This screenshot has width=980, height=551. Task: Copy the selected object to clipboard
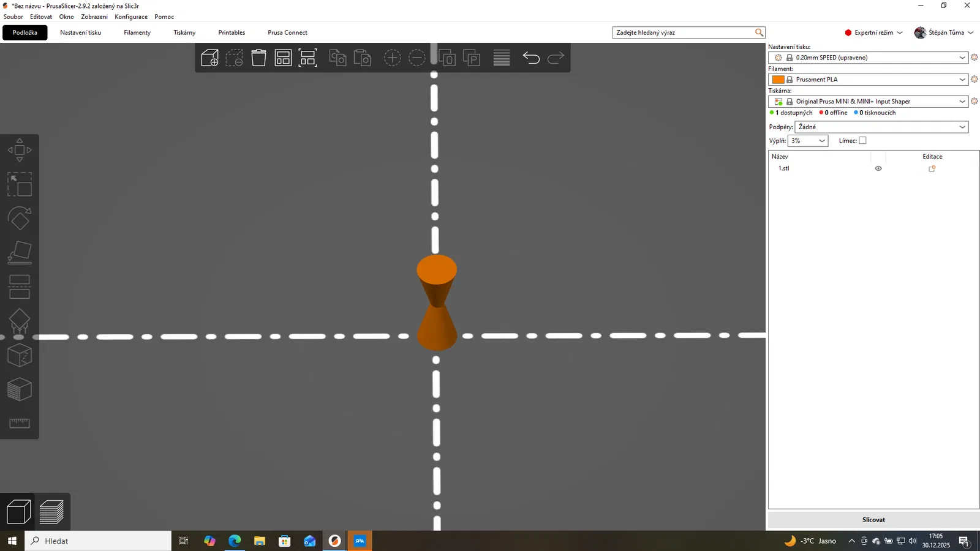(x=337, y=58)
